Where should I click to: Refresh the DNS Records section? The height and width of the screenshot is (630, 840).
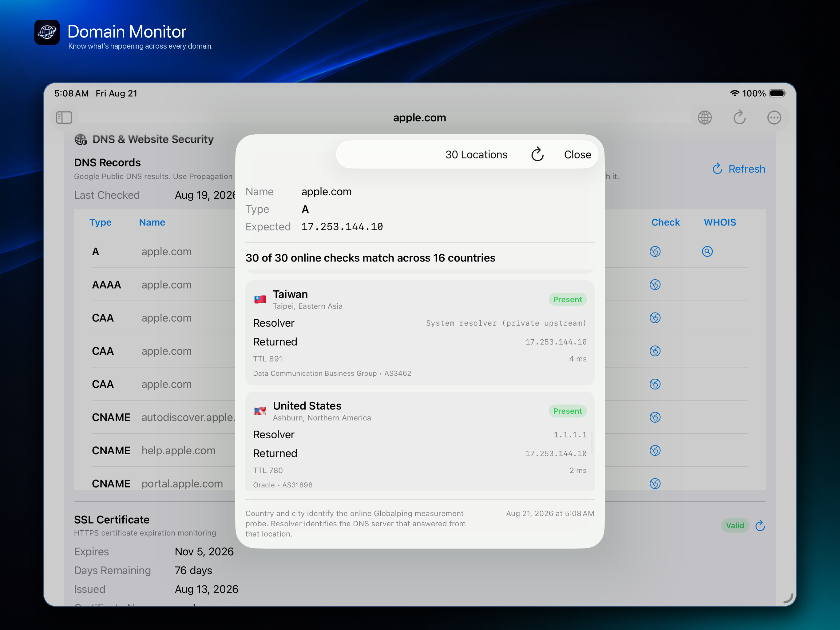coord(739,169)
